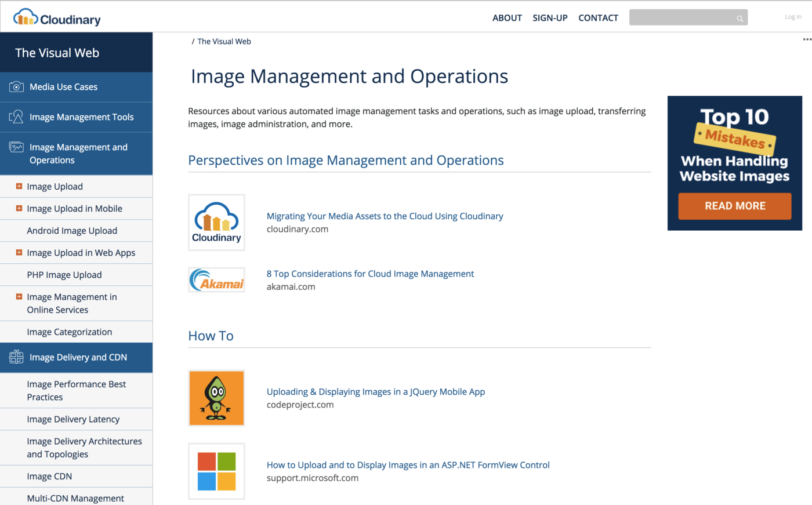The image size is (812, 505).
Task: Select Image Management Tools in sidebar
Action: [x=76, y=117]
